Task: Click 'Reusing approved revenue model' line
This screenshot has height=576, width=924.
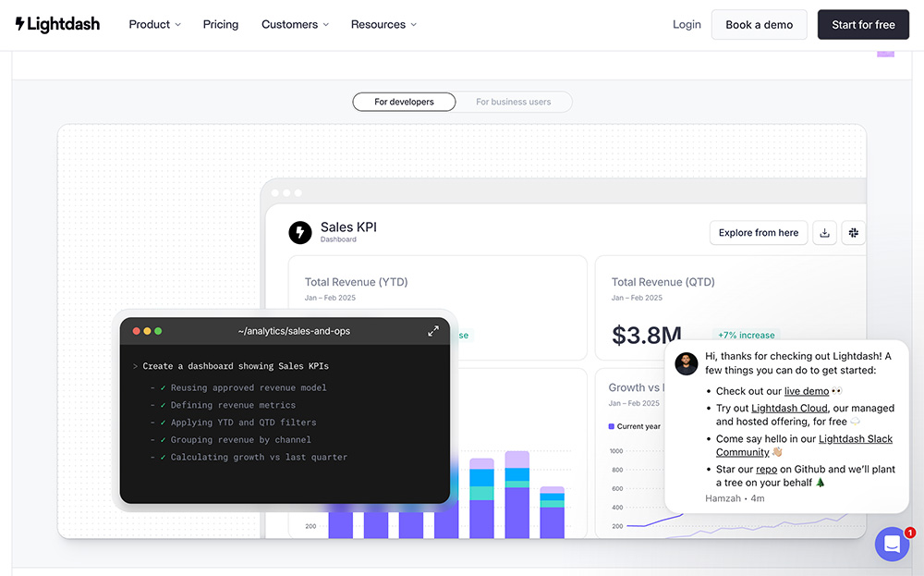Action: [248, 387]
